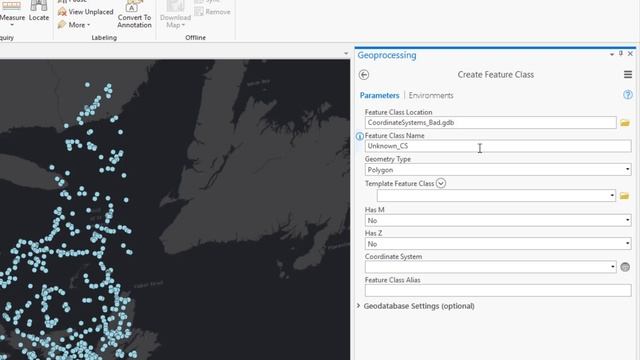Close the Geoprocessing pane
This screenshot has height=360, width=640.
coord(630,53)
